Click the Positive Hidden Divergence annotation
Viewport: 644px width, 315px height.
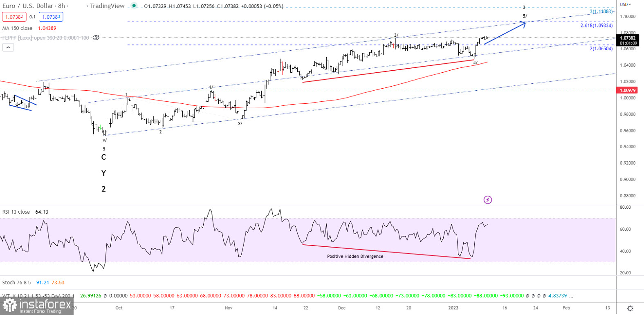(x=355, y=257)
